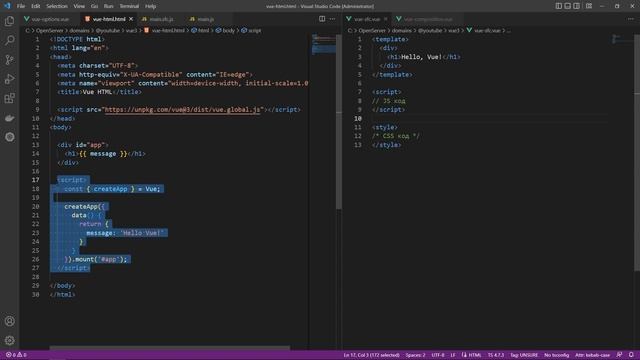Screen dimensions: 640x360
Task: Switch to the vue-composition.vue tab
Action: coord(428,19)
